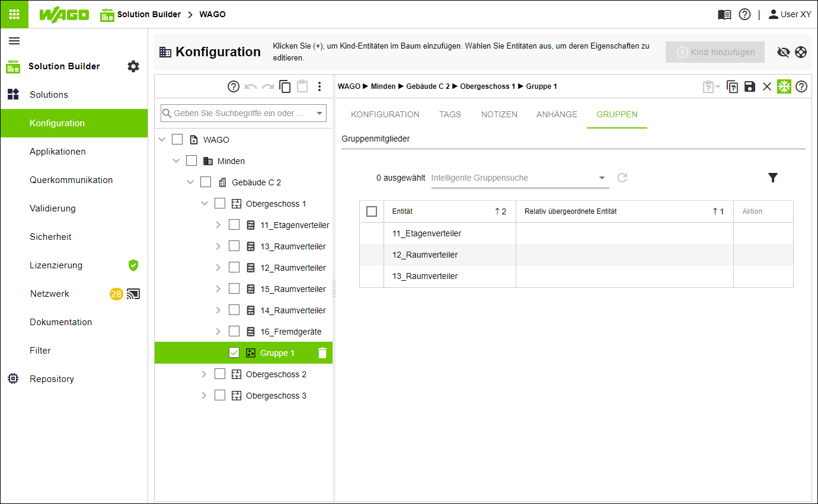The height and width of the screenshot is (504, 818).
Task: Switch to the TAGS tab
Action: [450, 114]
